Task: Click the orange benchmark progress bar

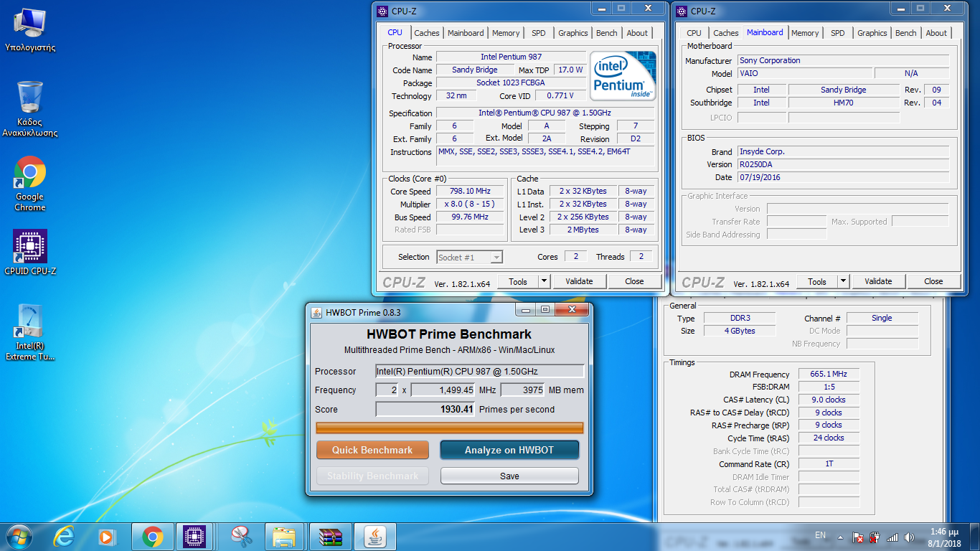Action: pos(450,428)
